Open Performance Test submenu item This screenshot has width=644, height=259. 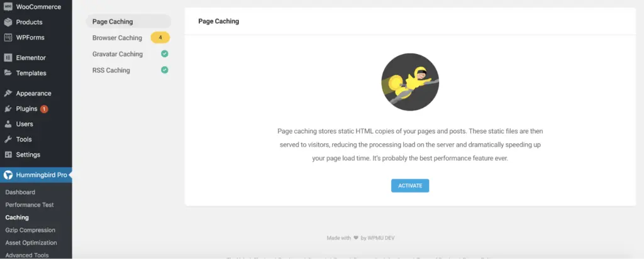pos(30,205)
